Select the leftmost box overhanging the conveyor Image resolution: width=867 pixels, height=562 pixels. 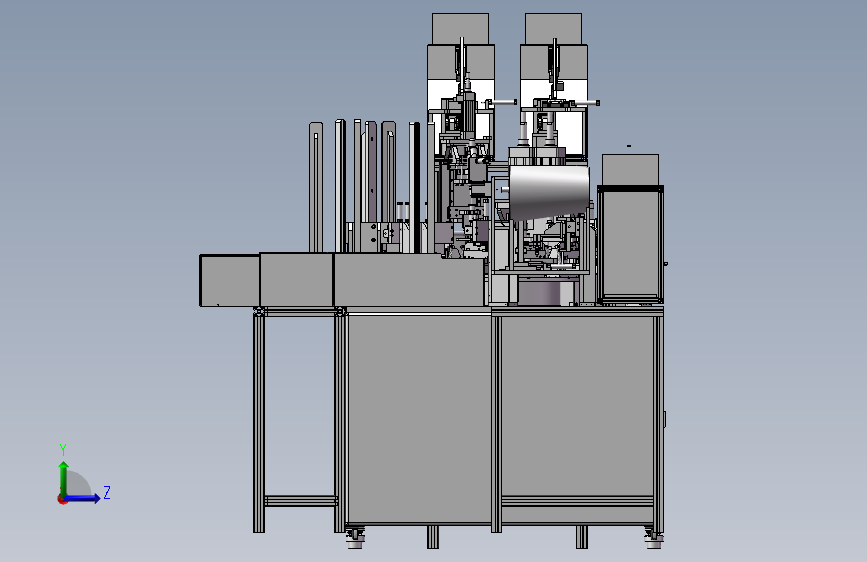pyautogui.click(x=229, y=280)
